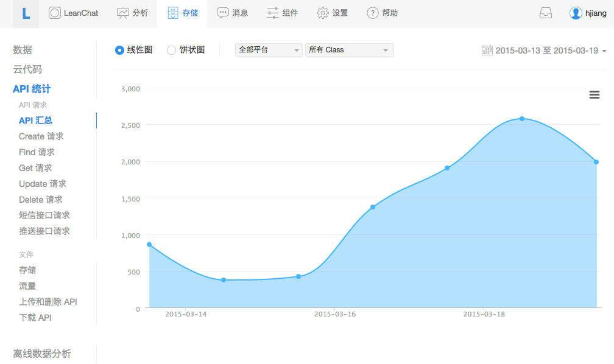Select API 统计 in the sidebar

point(32,89)
